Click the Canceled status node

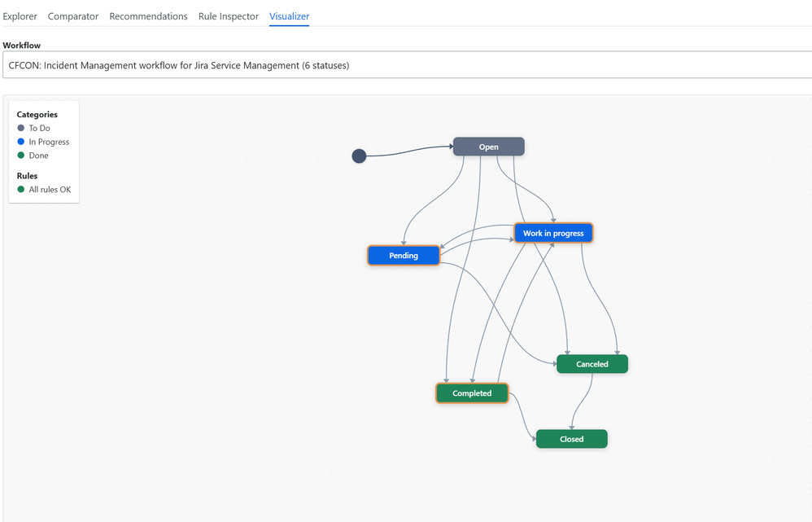(x=592, y=364)
